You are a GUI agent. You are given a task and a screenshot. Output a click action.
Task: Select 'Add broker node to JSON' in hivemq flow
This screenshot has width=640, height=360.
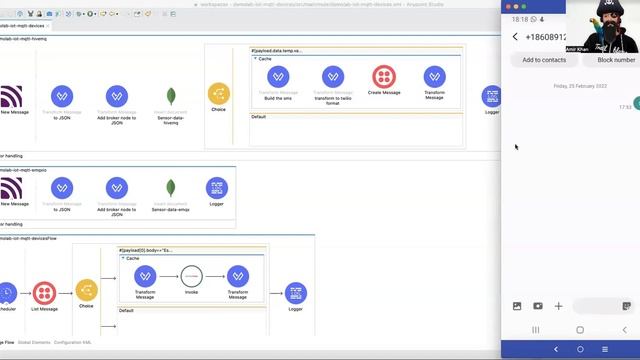pyautogui.click(x=117, y=96)
